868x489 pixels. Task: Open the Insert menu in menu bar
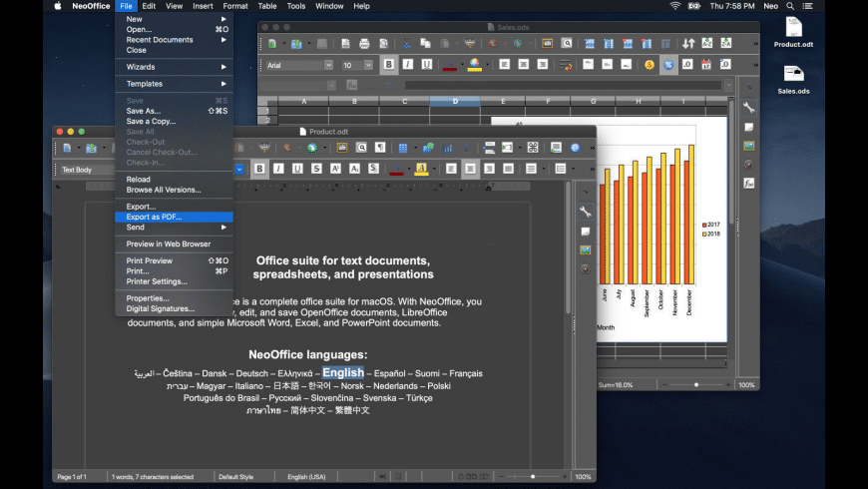[x=203, y=6]
